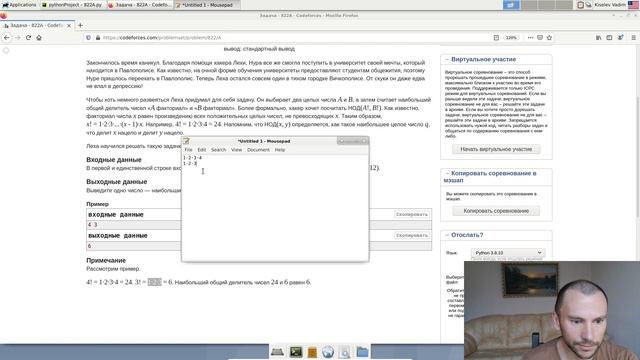The image size is (640, 360).
Task: Reload the Codeforces page
Action: tap(28, 38)
